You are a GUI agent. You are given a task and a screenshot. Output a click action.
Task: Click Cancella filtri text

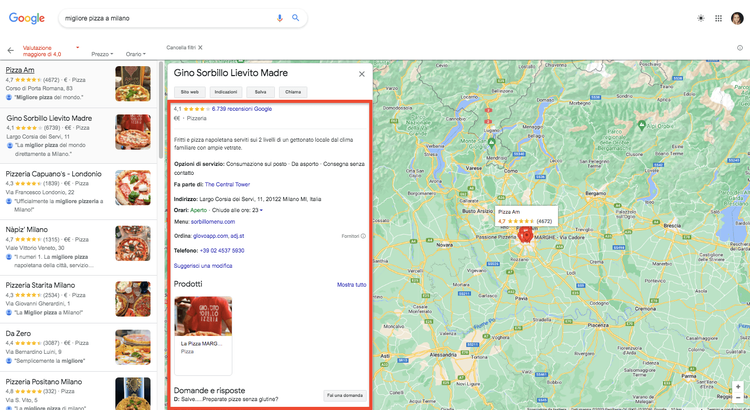181,47
